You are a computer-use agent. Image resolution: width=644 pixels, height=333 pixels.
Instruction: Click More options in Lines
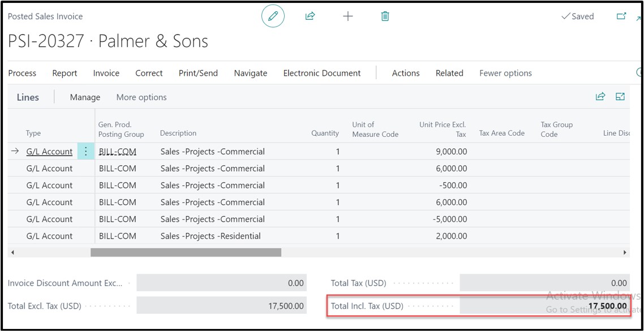[141, 97]
